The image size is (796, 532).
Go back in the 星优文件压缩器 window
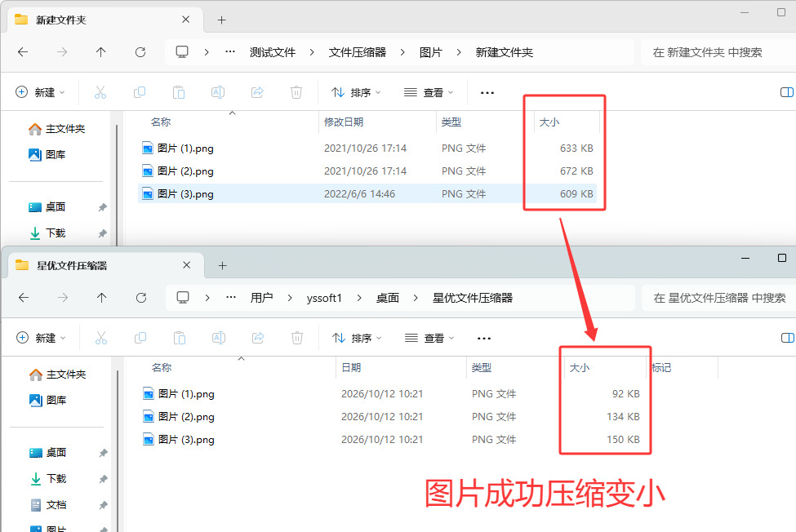24,298
